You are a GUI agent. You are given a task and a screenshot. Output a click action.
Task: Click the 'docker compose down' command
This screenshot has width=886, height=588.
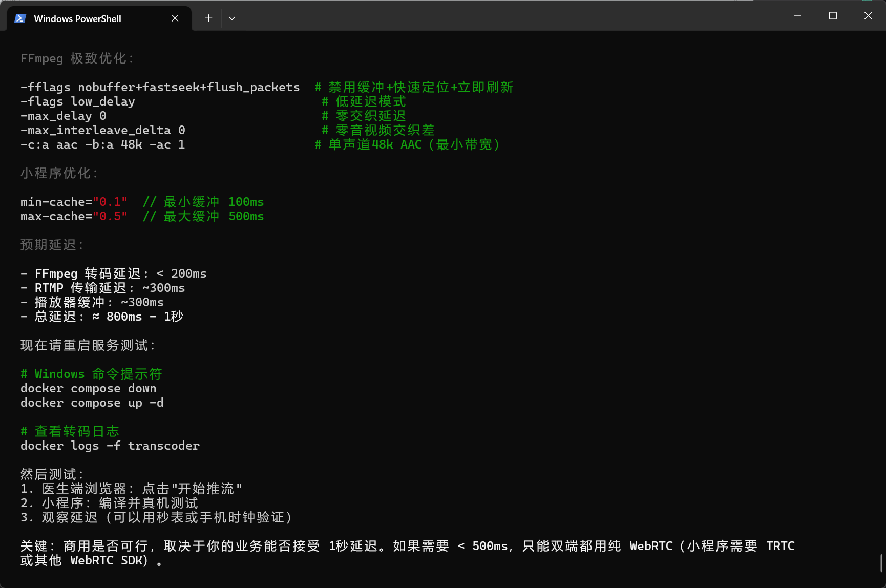[89, 388]
